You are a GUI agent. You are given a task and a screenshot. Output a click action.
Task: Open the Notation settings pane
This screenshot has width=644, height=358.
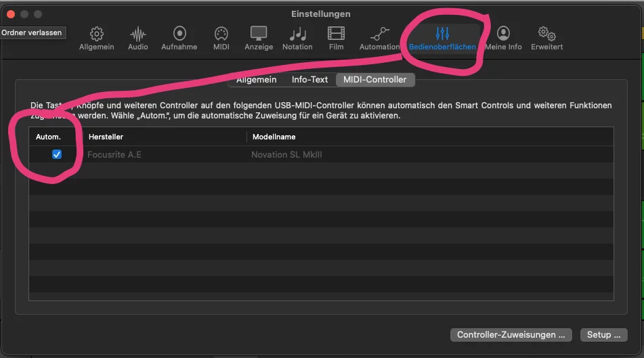coord(297,39)
